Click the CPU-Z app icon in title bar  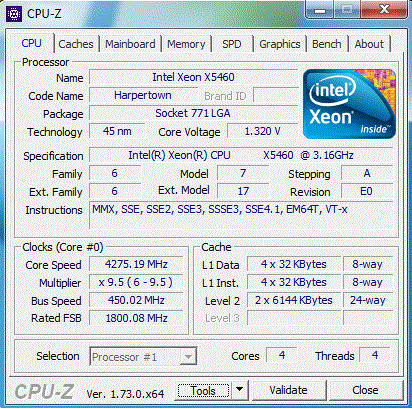(14, 14)
